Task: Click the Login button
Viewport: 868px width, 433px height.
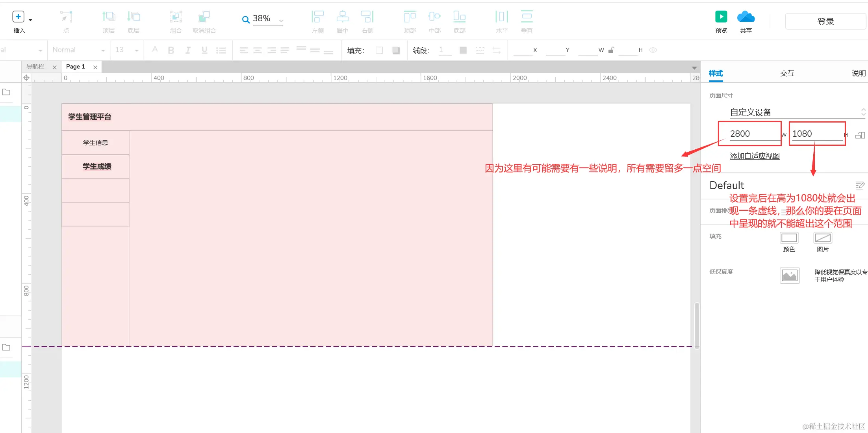Action: (x=825, y=22)
